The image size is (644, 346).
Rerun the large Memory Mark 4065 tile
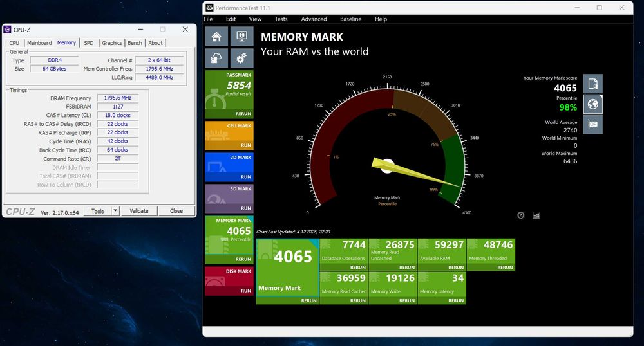click(x=309, y=300)
